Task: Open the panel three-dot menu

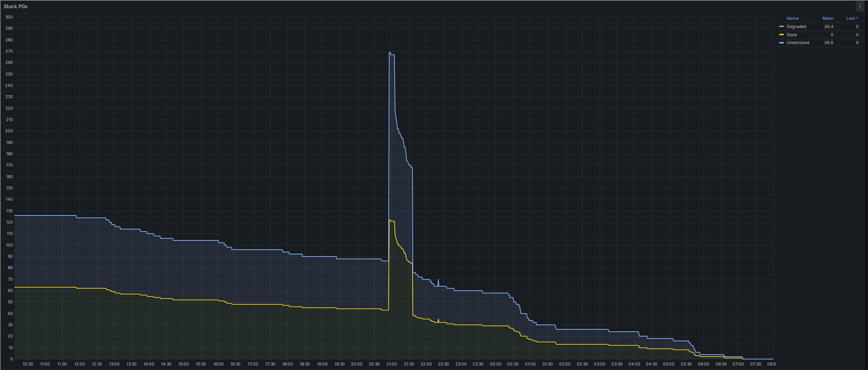Action: [860, 6]
